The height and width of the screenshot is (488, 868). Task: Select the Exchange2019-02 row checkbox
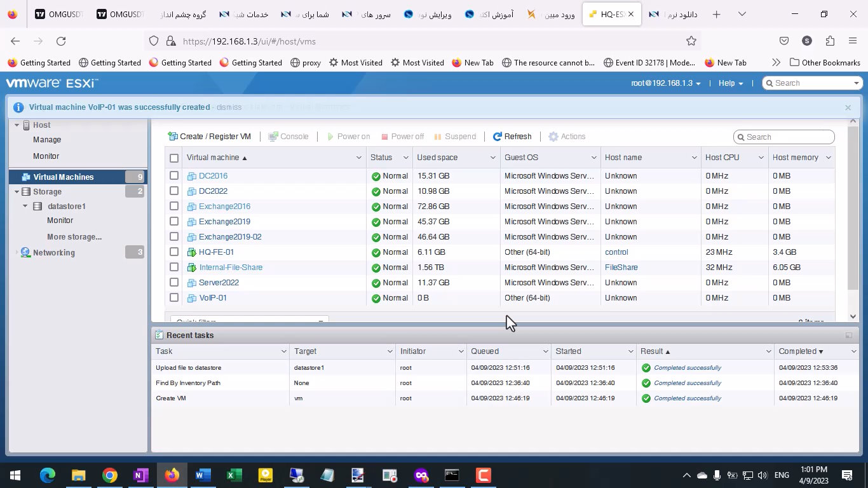[x=174, y=237]
